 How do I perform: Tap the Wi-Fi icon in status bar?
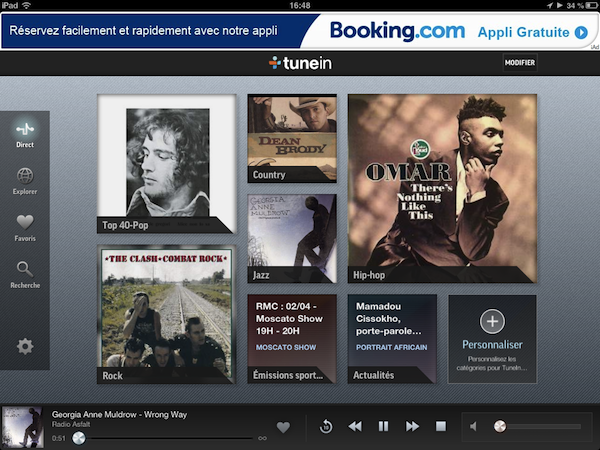point(26,5)
